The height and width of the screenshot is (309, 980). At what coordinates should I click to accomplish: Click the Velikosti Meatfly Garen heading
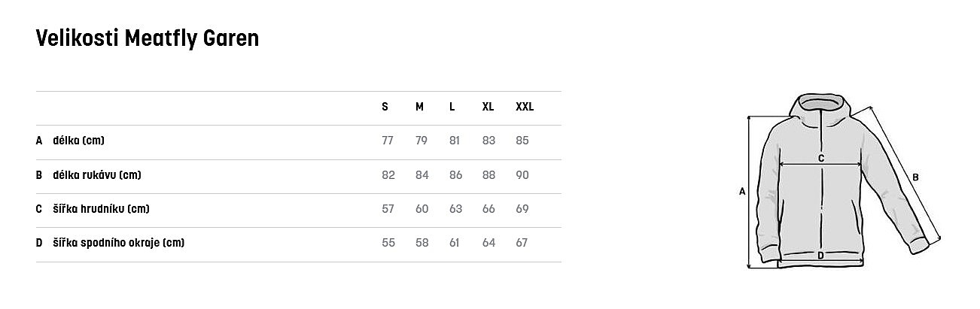(148, 38)
